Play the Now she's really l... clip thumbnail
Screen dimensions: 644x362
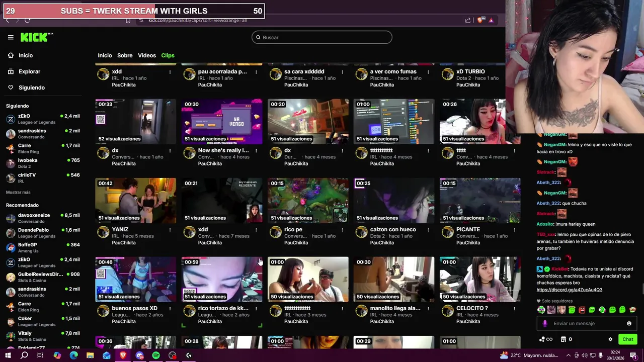coord(222,122)
